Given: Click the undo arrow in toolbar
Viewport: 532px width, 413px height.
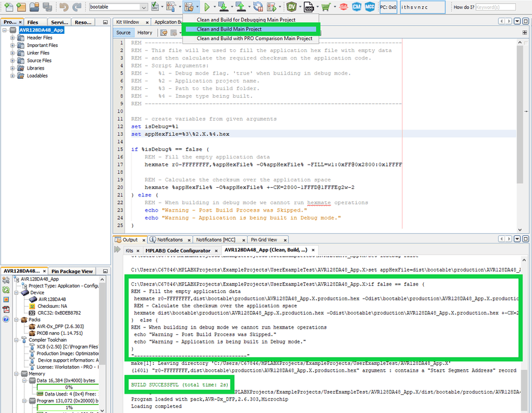Looking at the screenshot, I should tap(63, 7).
